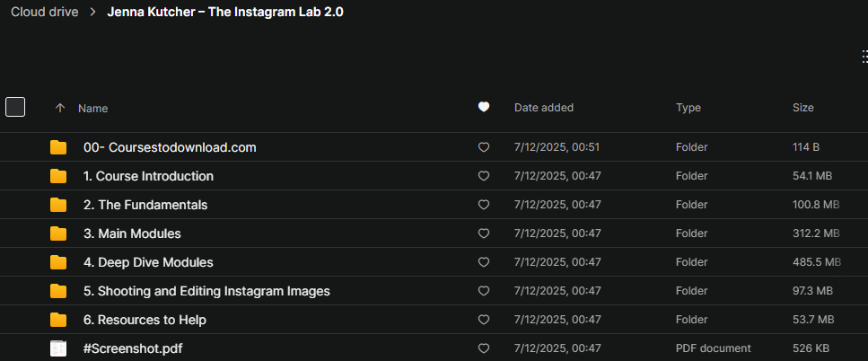868x361 pixels.
Task: Favorite the #Screenshot.pdf file
Action: point(484,348)
